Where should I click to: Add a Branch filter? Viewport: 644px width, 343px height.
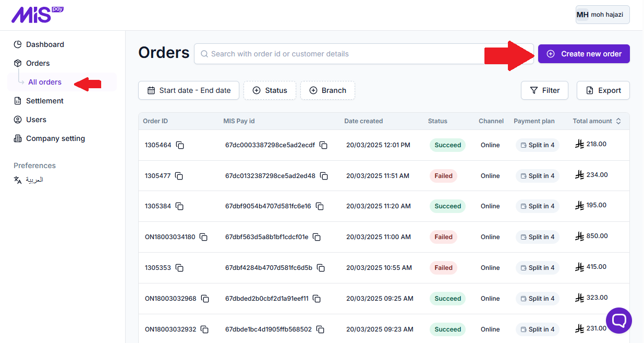[327, 90]
